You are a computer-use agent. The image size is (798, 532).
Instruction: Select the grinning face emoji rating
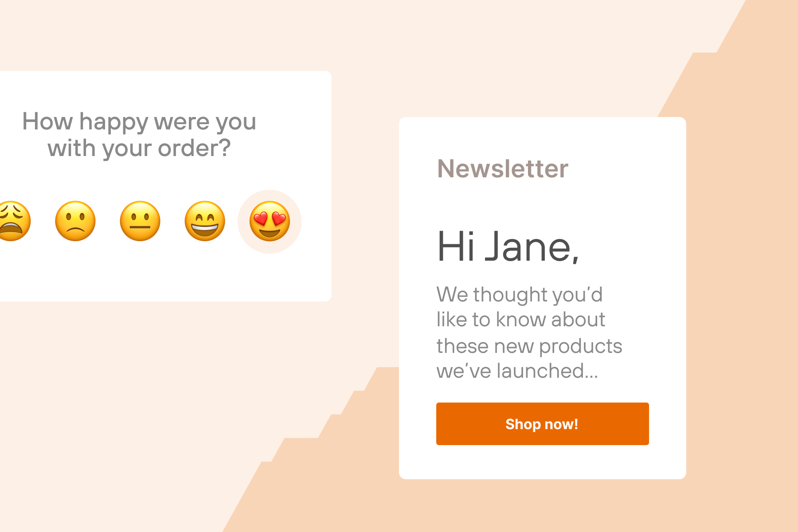click(x=205, y=221)
